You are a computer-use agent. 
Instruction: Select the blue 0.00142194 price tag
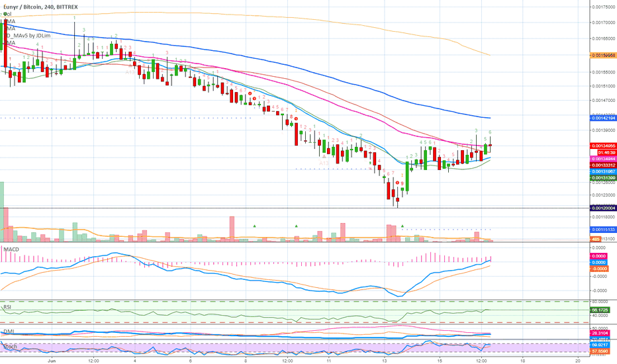(603, 118)
